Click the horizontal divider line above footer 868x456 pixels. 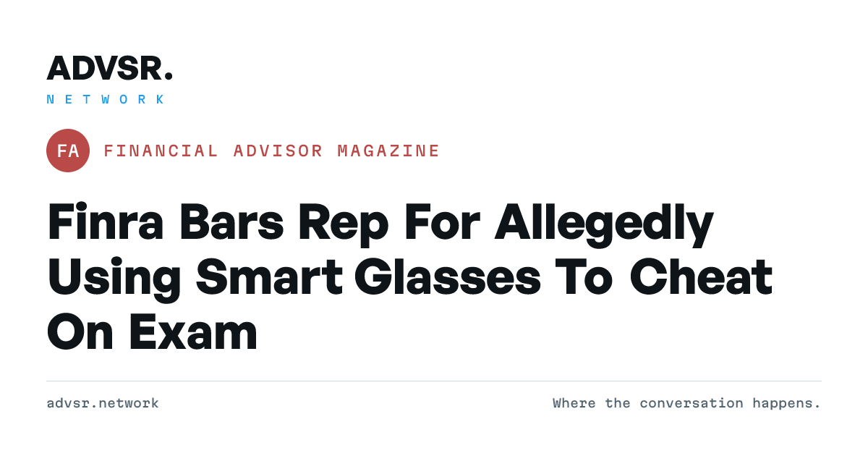[434, 381]
